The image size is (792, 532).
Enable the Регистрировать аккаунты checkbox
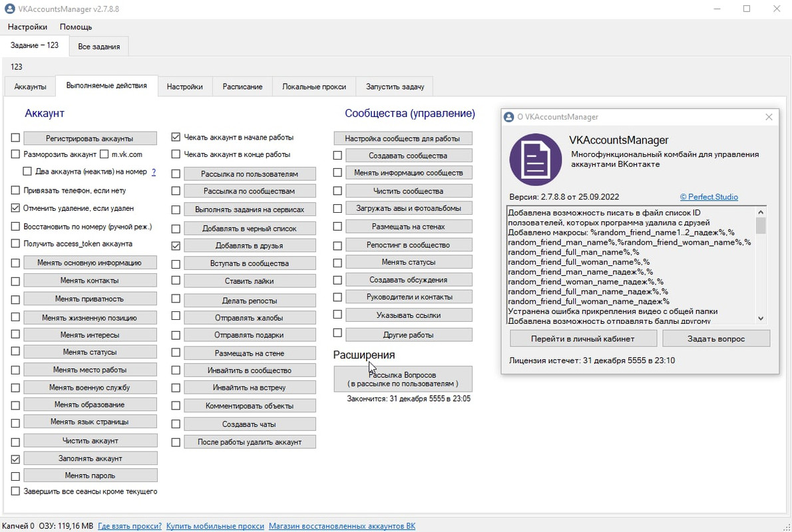tap(16, 138)
